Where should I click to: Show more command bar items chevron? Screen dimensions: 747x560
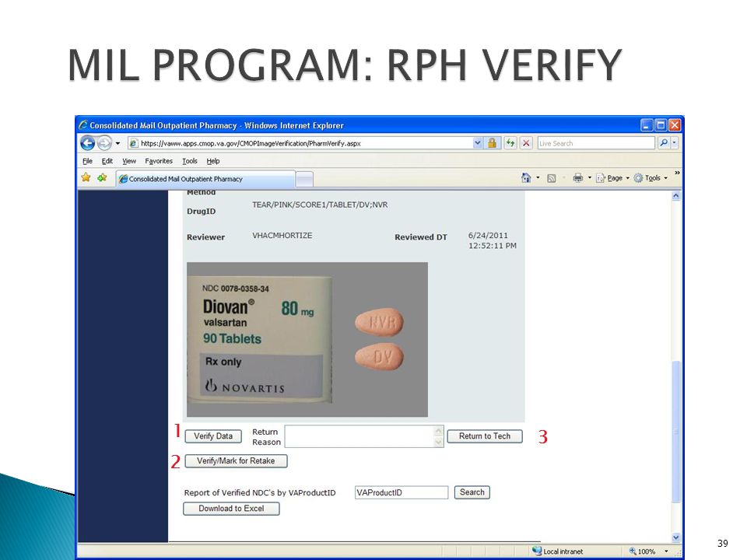coord(677,173)
